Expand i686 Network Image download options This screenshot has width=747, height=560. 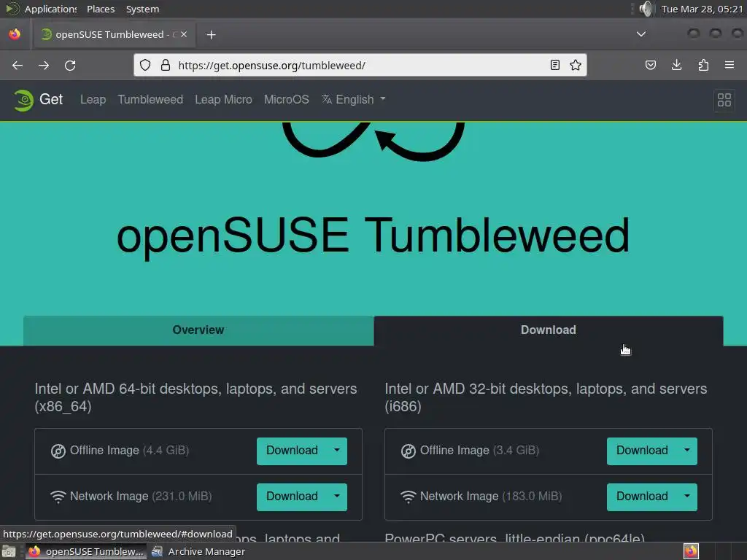point(687,497)
